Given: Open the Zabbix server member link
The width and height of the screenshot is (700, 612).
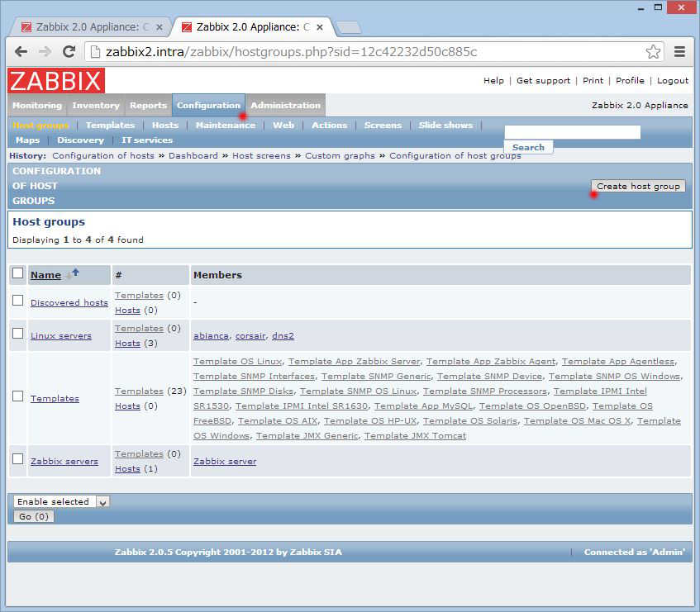Looking at the screenshot, I should pos(225,461).
